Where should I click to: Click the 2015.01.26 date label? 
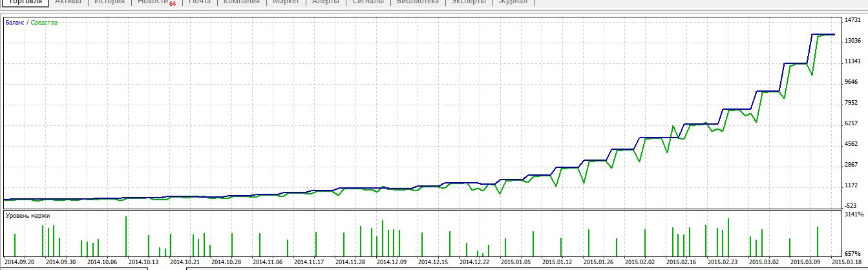click(x=598, y=262)
